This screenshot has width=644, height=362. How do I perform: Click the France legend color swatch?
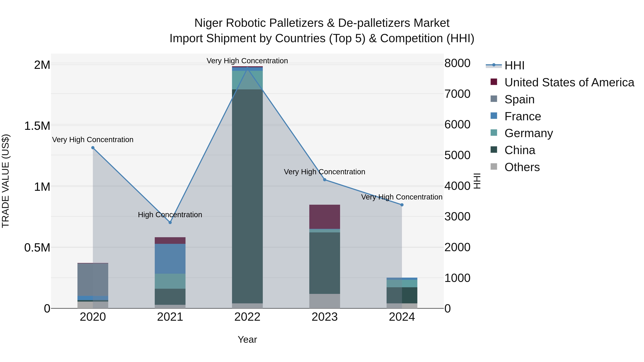click(x=494, y=116)
